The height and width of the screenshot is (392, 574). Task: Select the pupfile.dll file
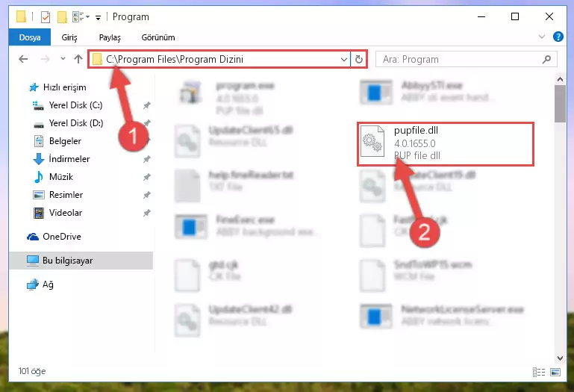pos(446,143)
